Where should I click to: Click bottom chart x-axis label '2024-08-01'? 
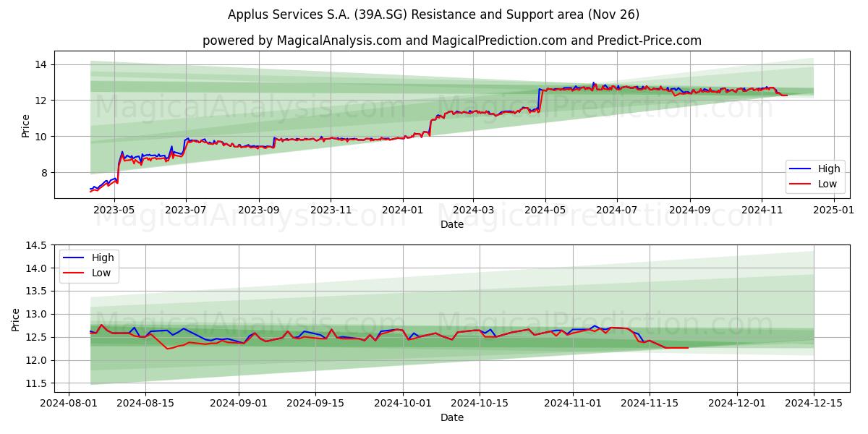click(x=69, y=404)
